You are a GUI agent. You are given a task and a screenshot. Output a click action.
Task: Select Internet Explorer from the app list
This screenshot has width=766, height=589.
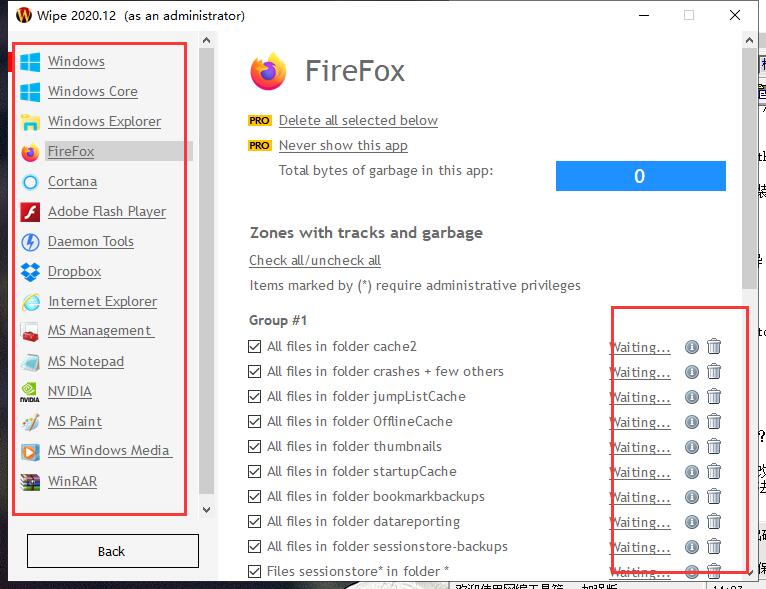click(102, 302)
